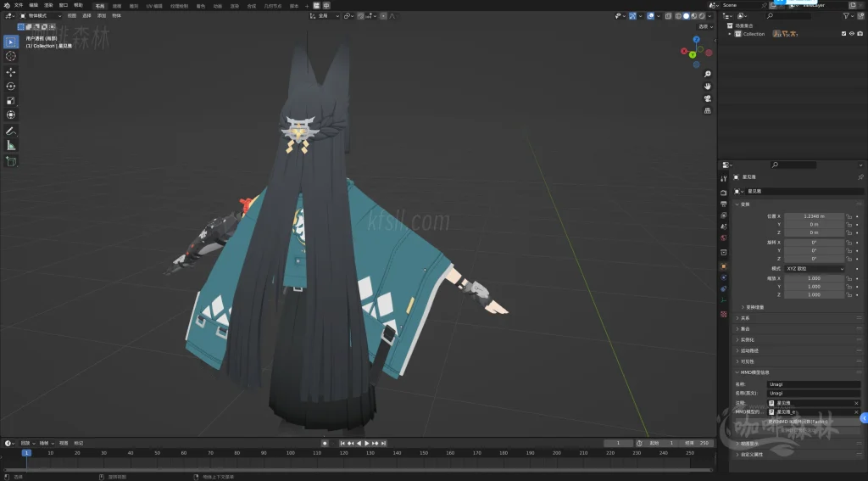Select the Annotate tool

(10, 131)
